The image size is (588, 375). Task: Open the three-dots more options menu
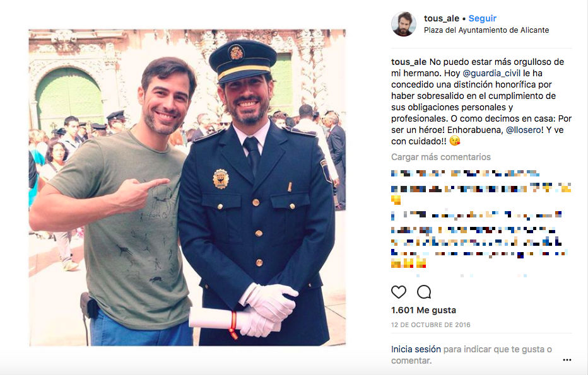(567, 360)
